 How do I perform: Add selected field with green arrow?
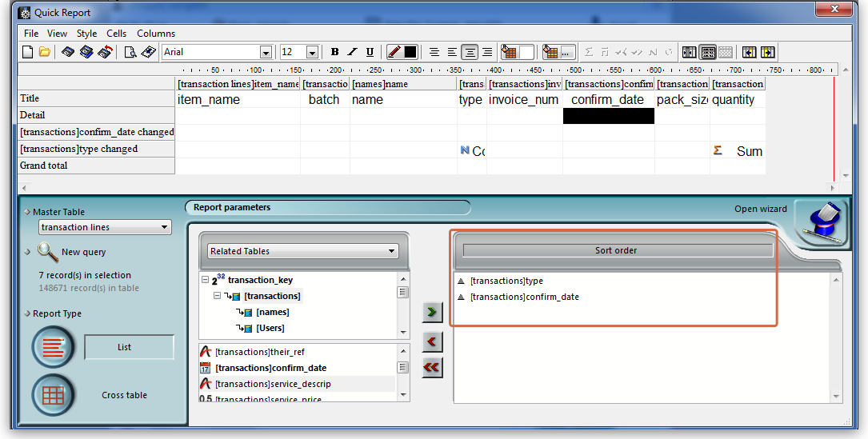pos(432,312)
